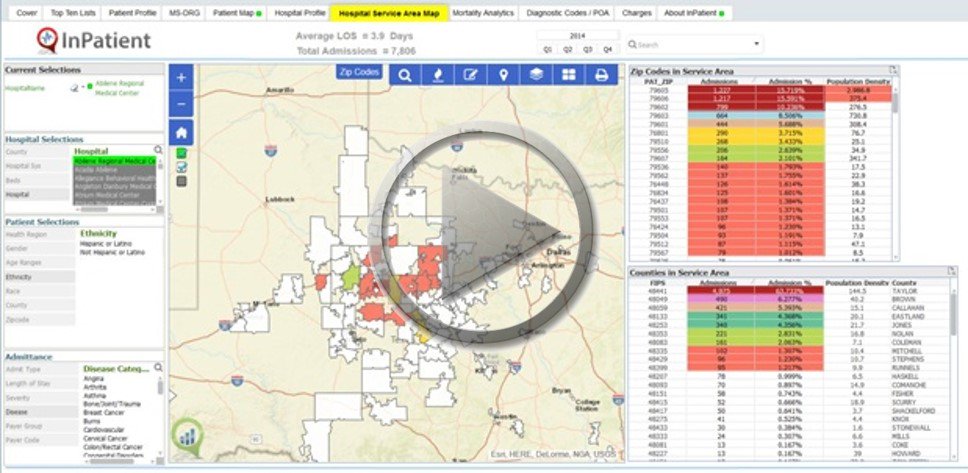Viewport: 968px width, 473px height.
Task: Select quarter Q3
Action: pos(588,49)
